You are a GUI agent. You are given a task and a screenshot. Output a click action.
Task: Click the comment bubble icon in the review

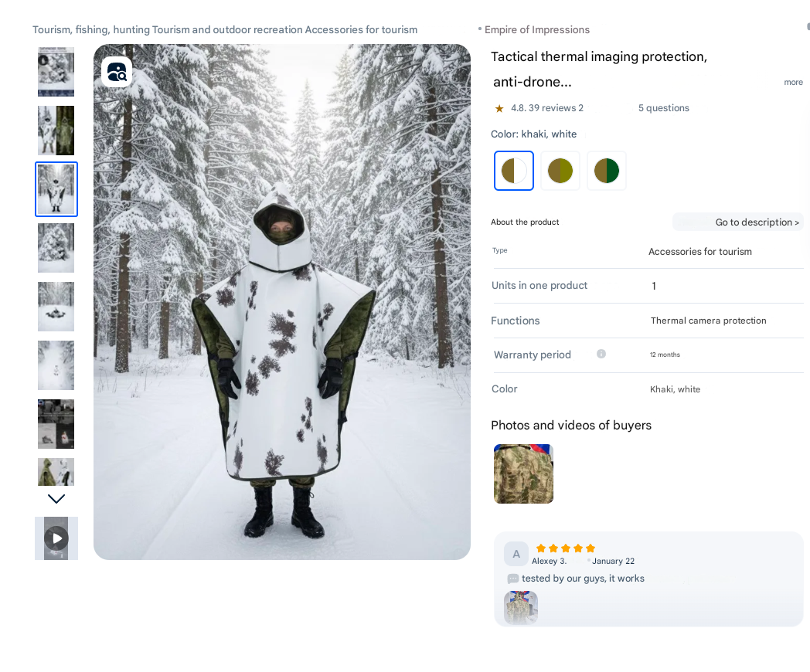513,579
